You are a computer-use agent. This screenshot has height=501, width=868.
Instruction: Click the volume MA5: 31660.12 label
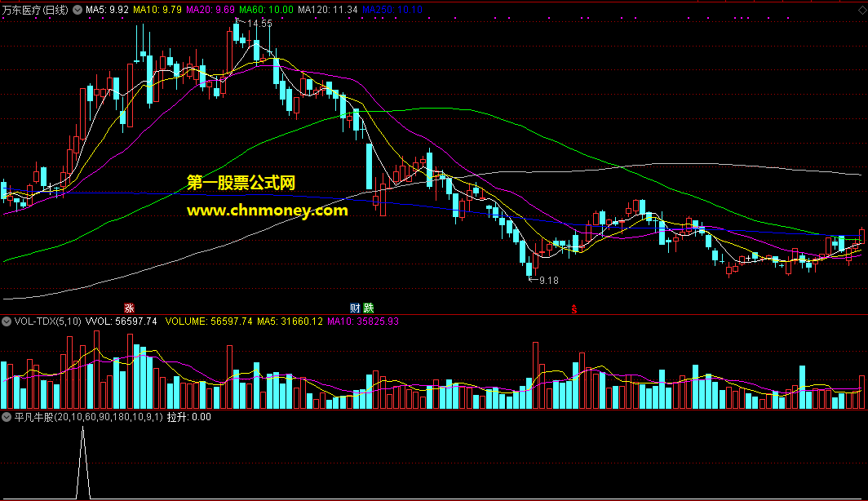pos(290,321)
